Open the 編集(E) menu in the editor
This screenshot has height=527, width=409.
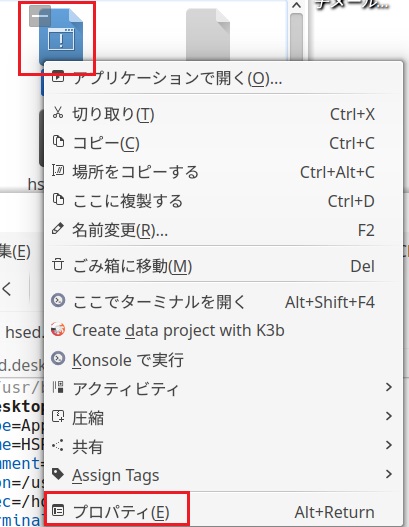click(15, 251)
